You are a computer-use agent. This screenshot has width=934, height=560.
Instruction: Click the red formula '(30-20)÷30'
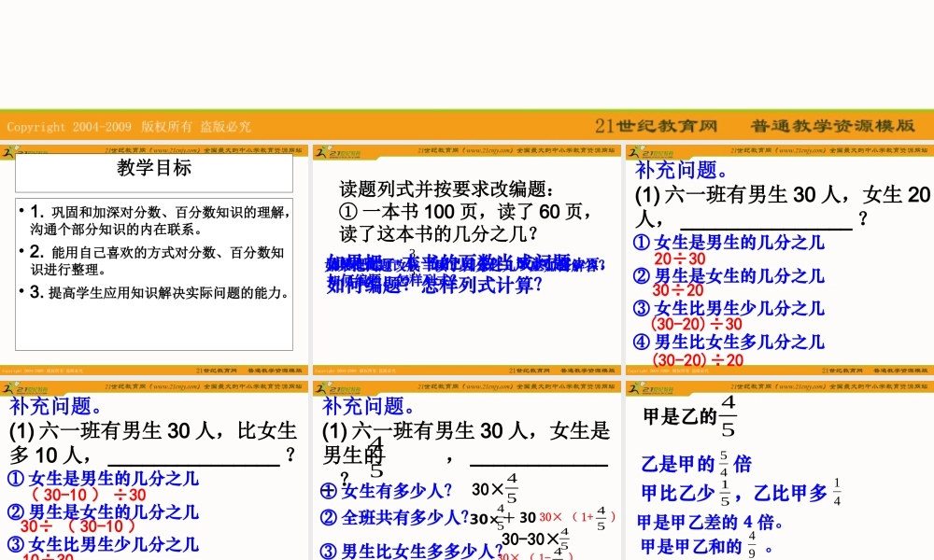click(x=697, y=324)
